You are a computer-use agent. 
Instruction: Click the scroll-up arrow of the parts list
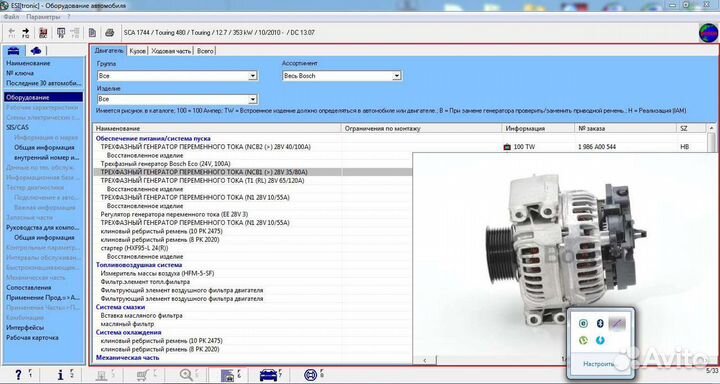point(711,128)
